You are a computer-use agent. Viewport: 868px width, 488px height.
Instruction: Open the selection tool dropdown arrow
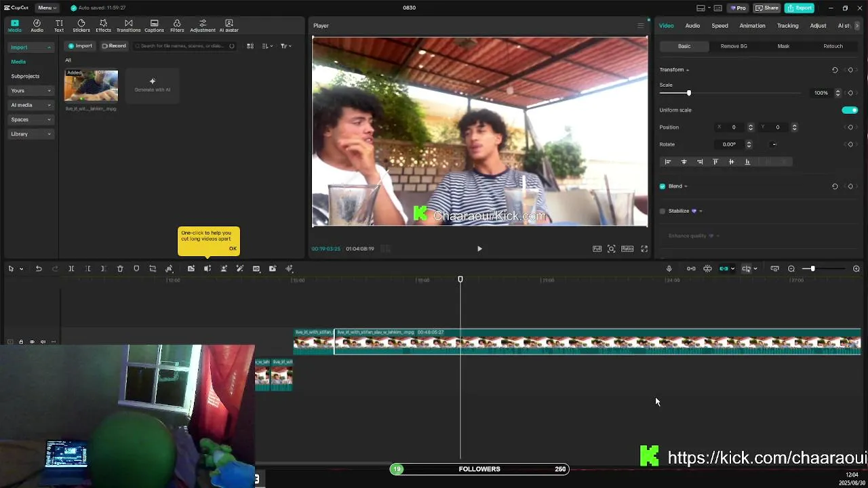pos(21,269)
